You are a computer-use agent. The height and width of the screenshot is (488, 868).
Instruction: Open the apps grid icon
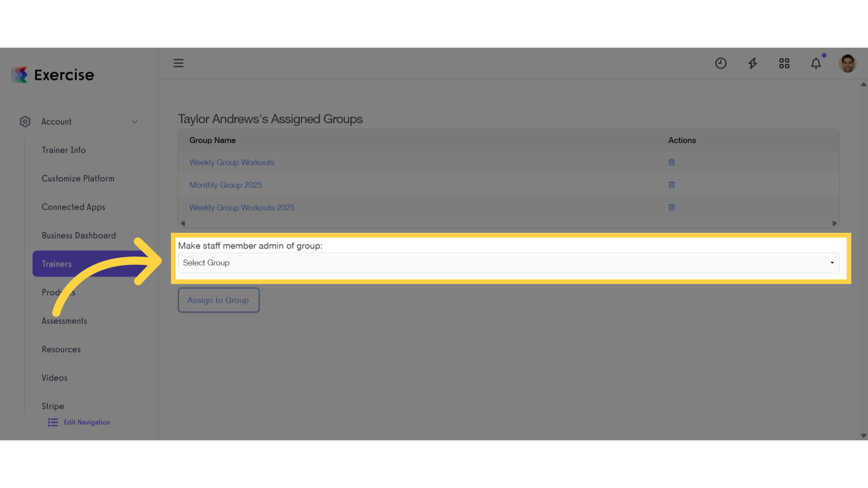click(x=784, y=63)
